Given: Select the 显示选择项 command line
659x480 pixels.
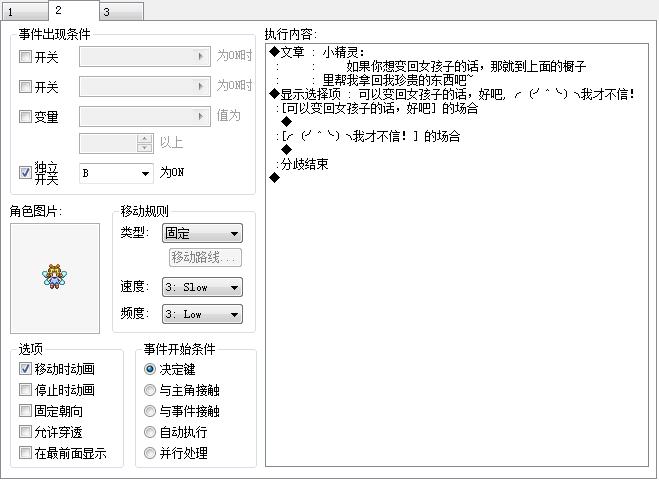Looking at the screenshot, I should [452, 94].
